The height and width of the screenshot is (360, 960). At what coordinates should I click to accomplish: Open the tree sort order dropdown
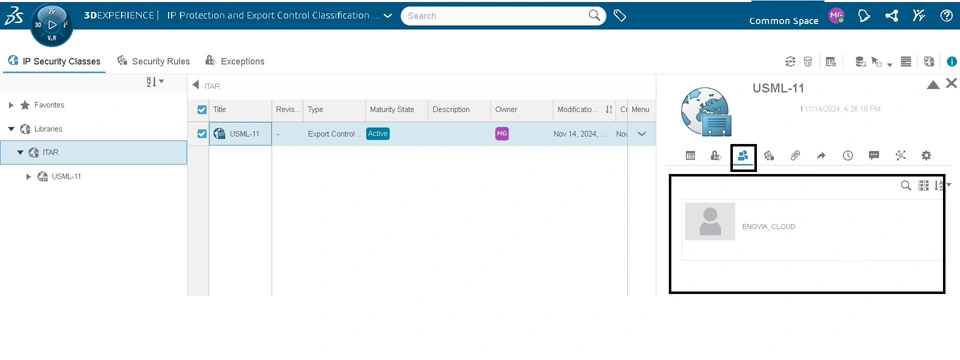[155, 81]
